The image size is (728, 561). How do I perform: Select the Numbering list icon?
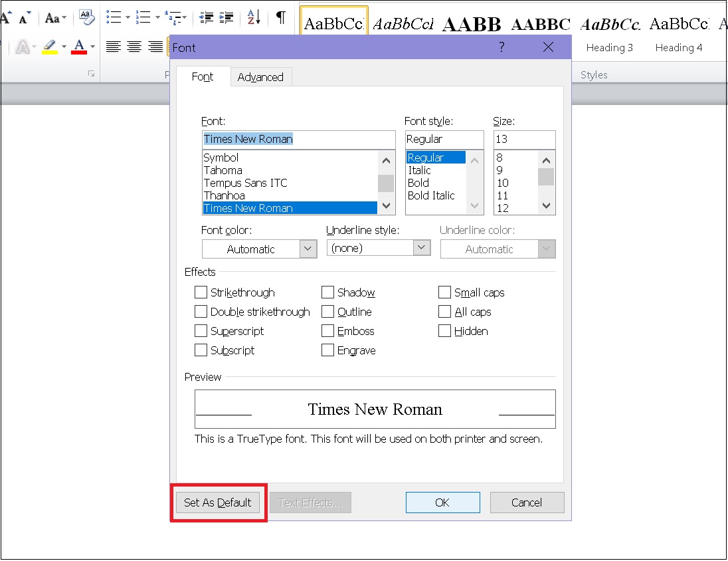click(142, 17)
